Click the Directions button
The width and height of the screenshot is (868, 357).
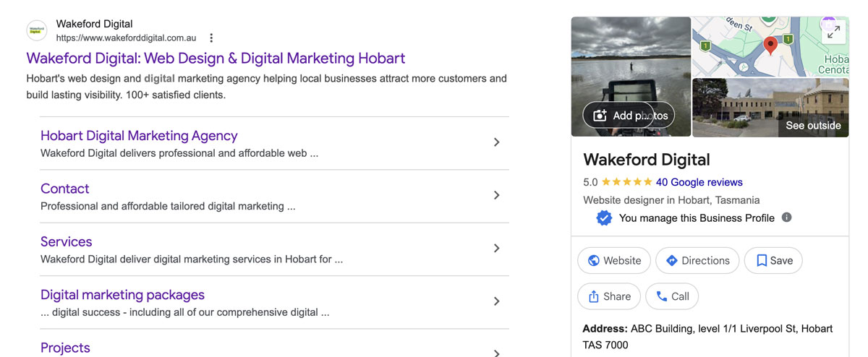click(x=697, y=261)
